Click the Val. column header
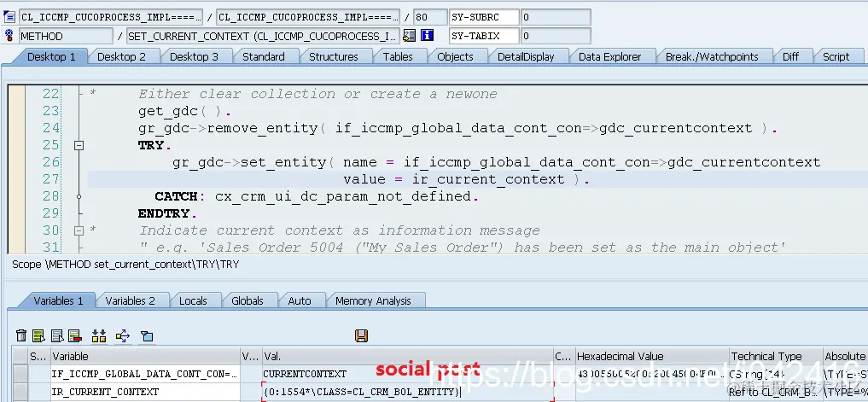 [x=407, y=356]
